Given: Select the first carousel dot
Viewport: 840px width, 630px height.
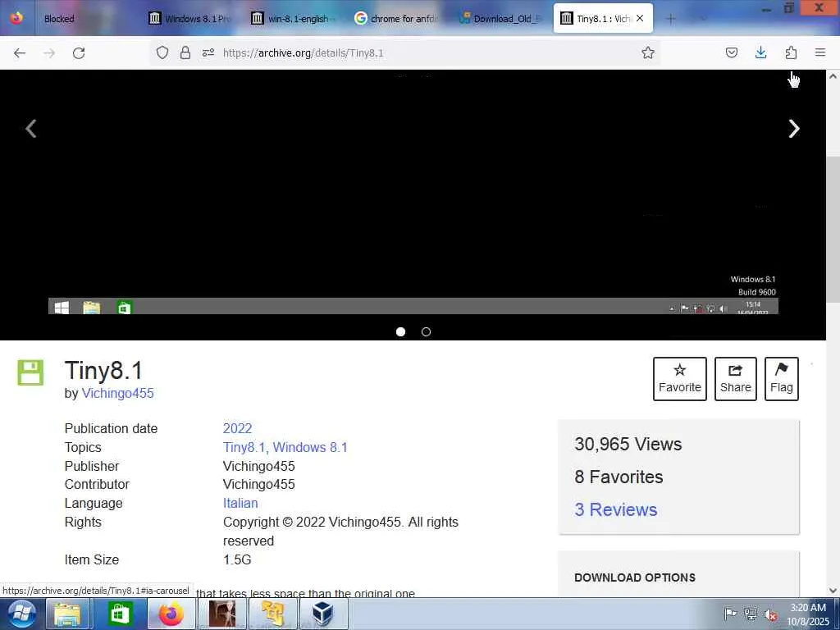Looking at the screenshot, I should coord(400,331).
